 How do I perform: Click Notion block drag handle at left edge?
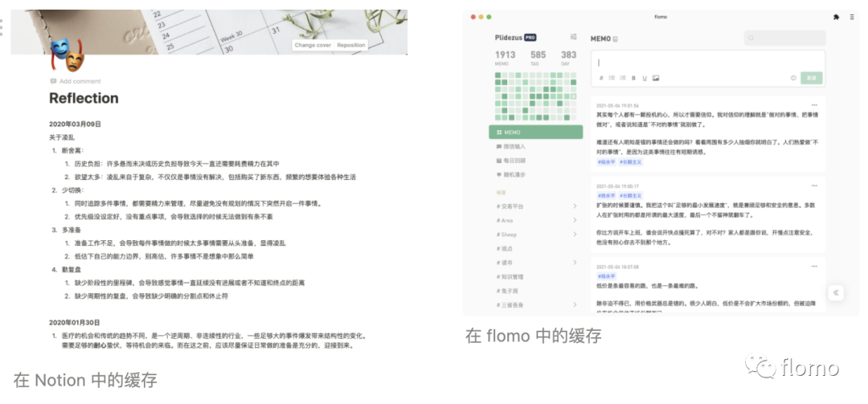tap(2, 27)
